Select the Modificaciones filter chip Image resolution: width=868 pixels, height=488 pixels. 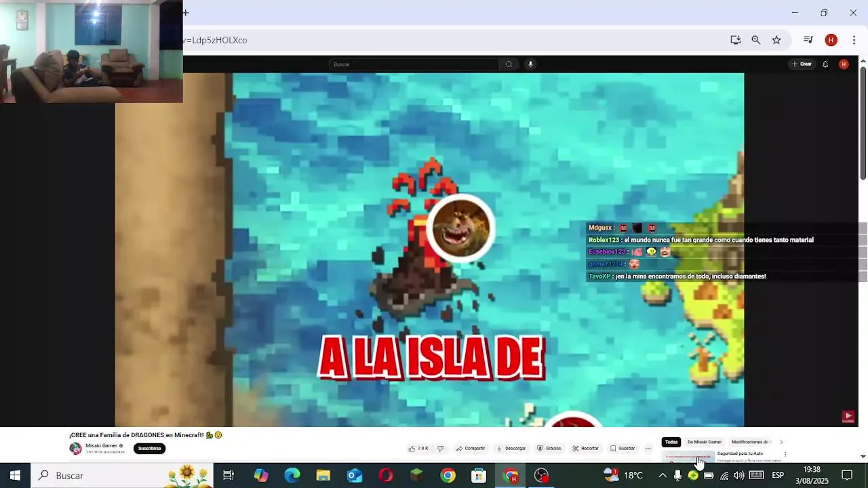(x=750, y=442)
